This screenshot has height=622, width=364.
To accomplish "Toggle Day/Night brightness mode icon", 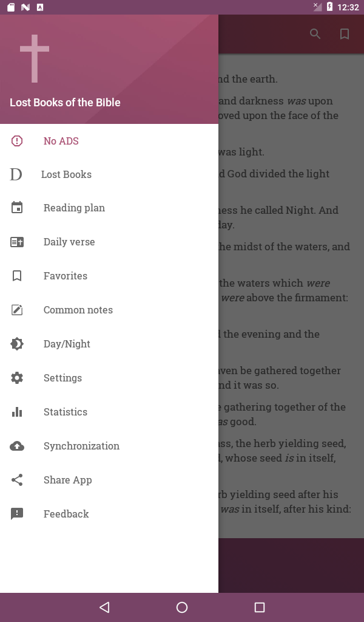I will pyautogui.click(x=17, y=344).
